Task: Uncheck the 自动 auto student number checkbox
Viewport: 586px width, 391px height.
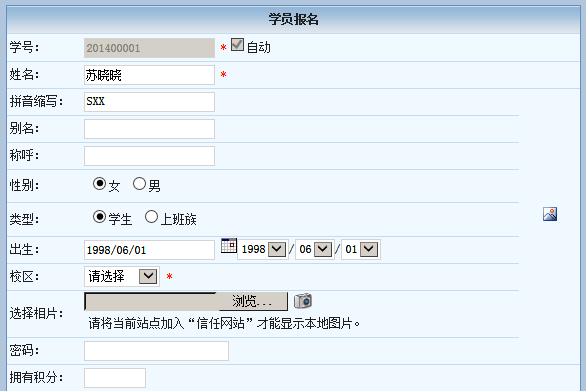Action: click(237, 45)
